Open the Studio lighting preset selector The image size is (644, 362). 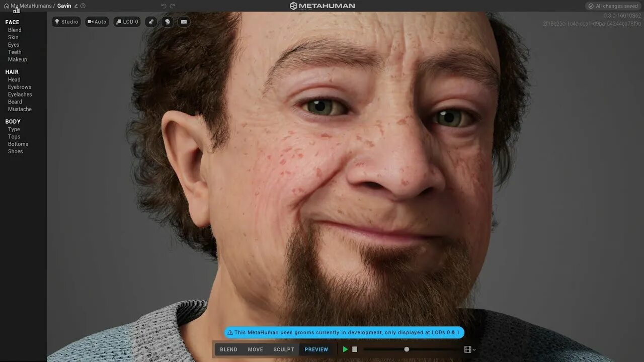click(66, 22)
